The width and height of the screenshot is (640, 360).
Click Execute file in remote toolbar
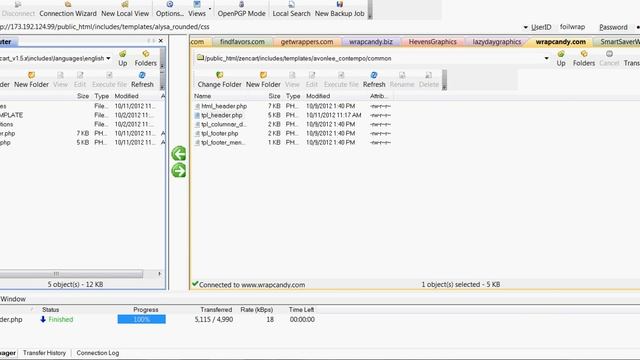coord(341,80)
